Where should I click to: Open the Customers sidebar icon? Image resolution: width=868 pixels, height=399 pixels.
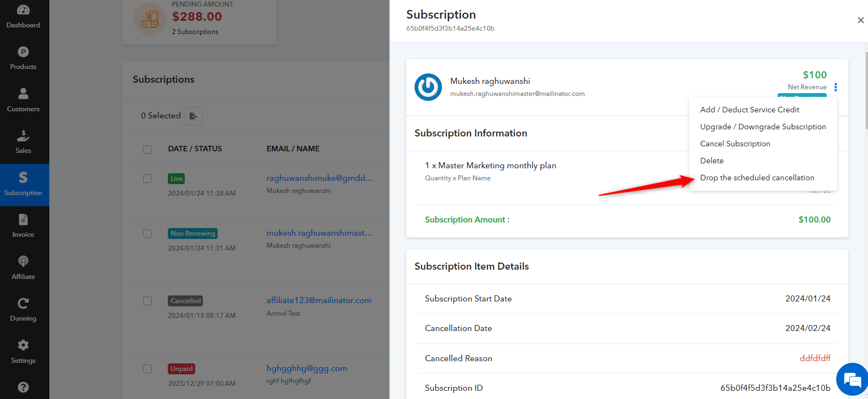(23, 94)
